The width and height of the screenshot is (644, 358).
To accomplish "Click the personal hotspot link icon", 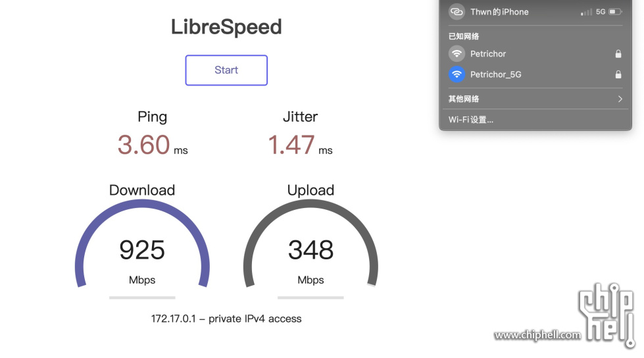I will point(457,12).
